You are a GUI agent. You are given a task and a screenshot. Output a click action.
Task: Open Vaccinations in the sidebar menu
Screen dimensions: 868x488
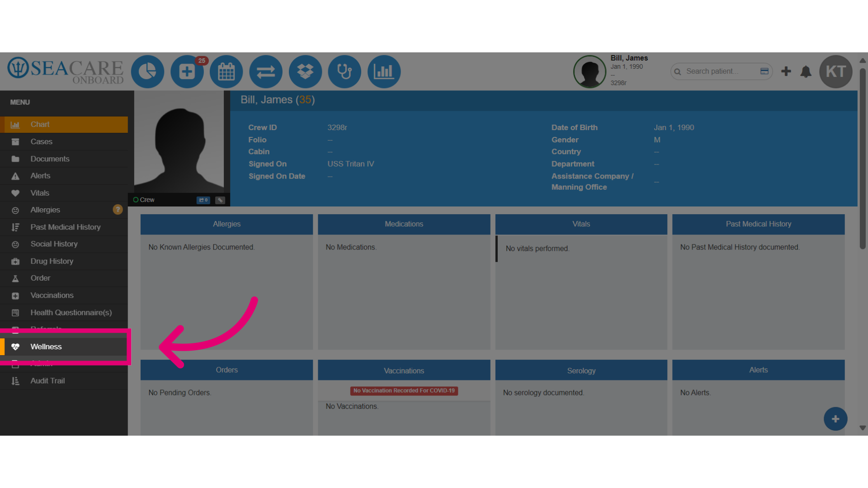[x=64, y=296]
